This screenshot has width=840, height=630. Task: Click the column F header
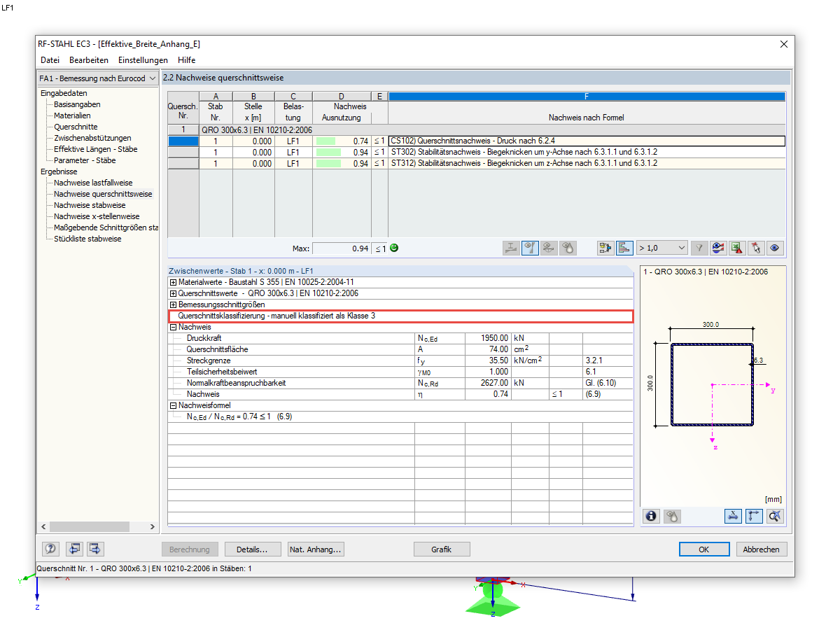point(587,96)
